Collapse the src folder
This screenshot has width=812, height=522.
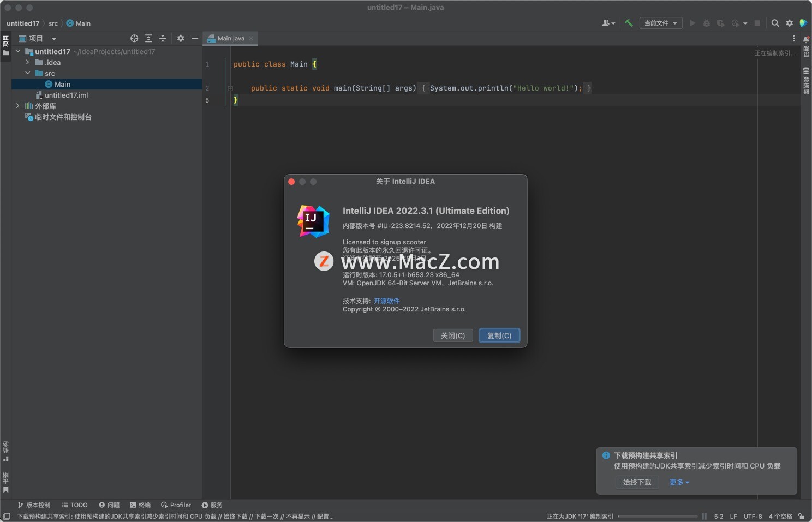[x=28, y=73]
